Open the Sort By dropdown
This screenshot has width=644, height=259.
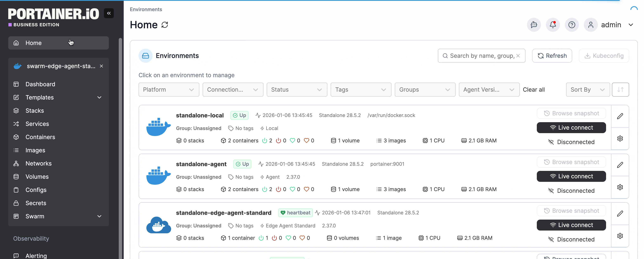[x=588, y=90]
